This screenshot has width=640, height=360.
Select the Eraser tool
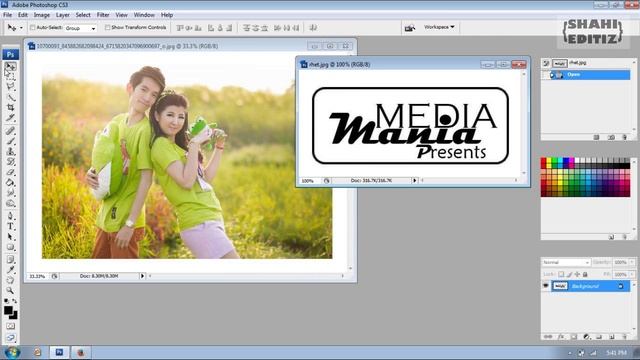click(x=11, y=172)
